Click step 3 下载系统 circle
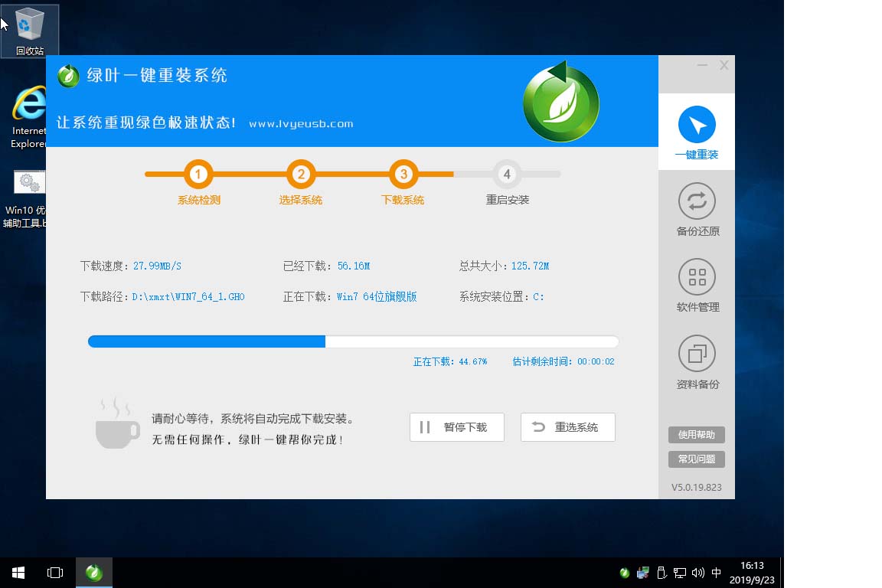Image resolution: width=882 pixels, height=588 pixels. point(403,174)
